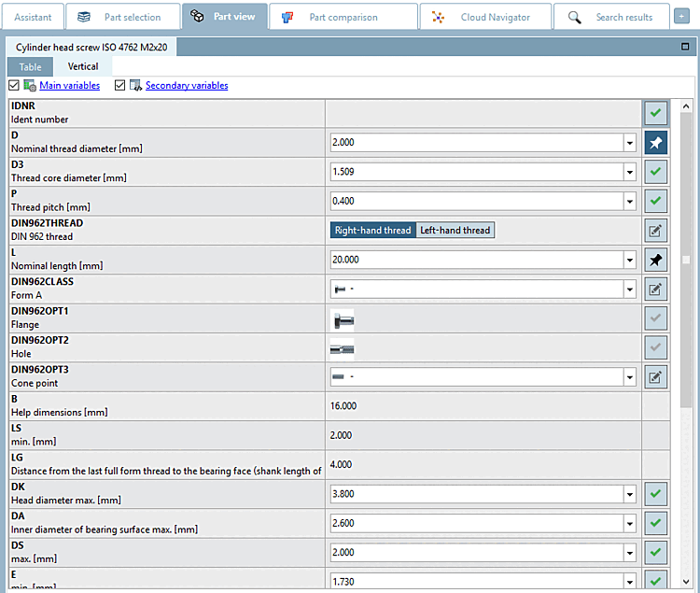
Task: Uncheck the Secondary variables checkbox
Action: [119, 85]
